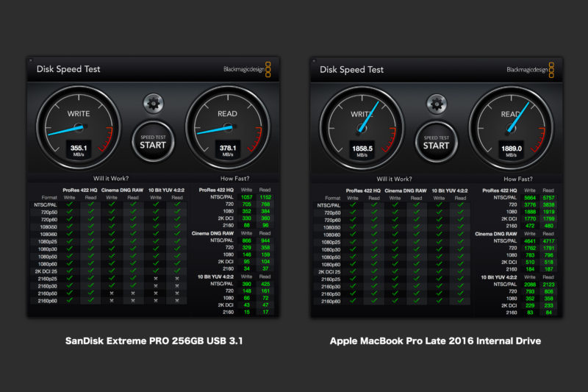Click 'Will it Work?' heading in left window
The height and width of the screenshot is (392, 588).
[112, 178]
